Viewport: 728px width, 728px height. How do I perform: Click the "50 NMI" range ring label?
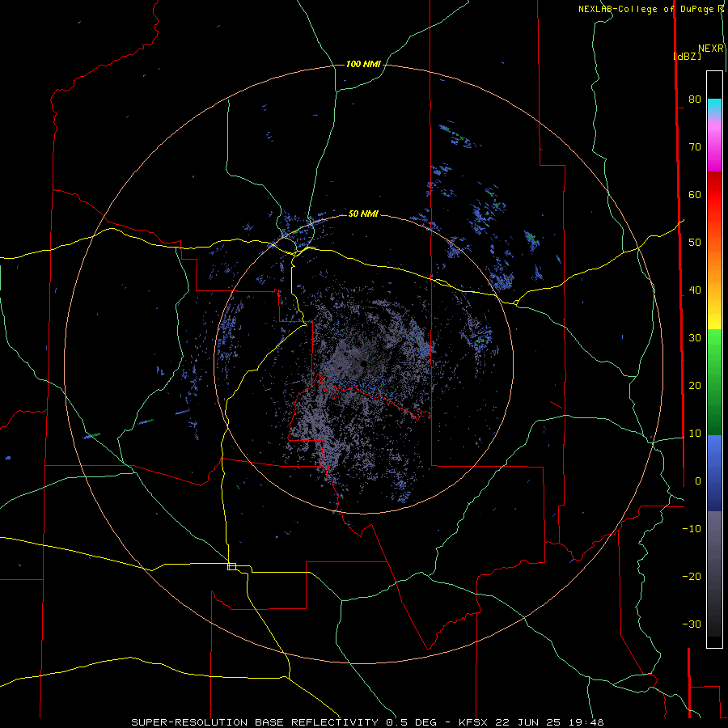(x=363, y=214)
